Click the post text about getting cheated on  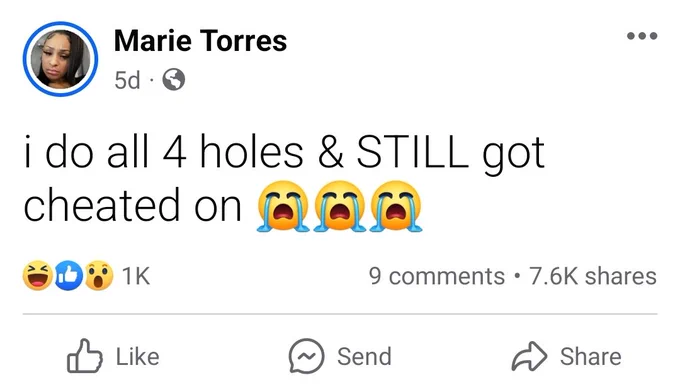[x=284, y=180]
